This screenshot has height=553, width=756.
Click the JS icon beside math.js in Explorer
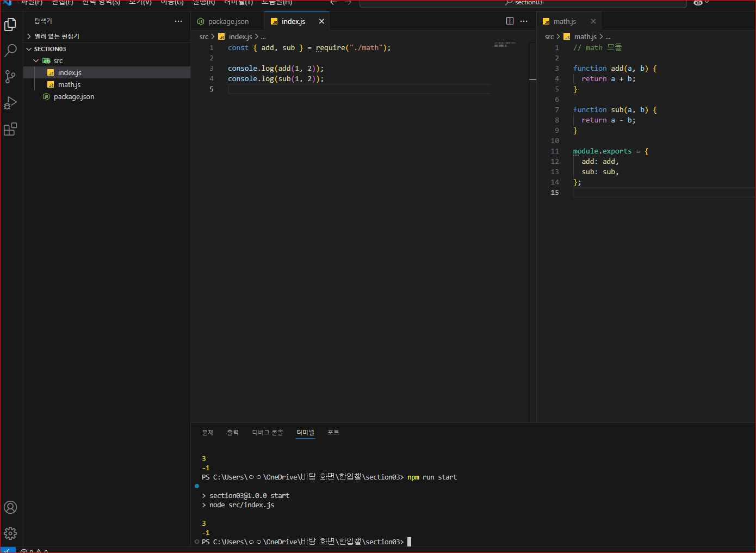coord(51,85)
